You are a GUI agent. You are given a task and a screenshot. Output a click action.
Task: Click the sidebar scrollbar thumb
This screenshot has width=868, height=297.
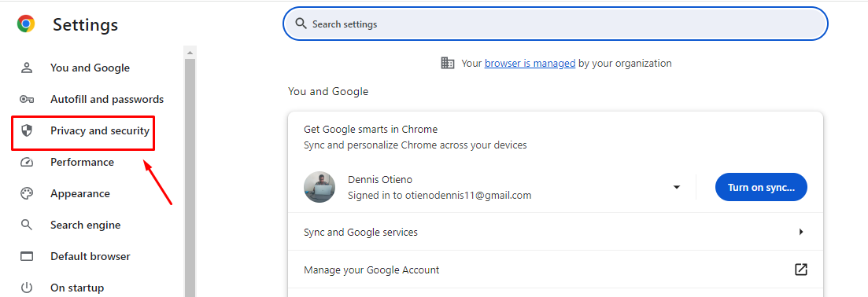190,178
